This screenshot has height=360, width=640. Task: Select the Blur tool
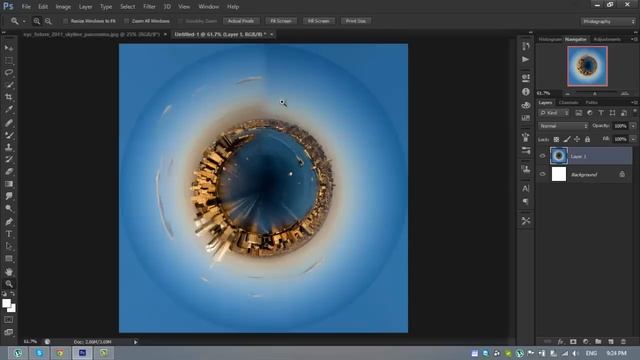(9, 196)
